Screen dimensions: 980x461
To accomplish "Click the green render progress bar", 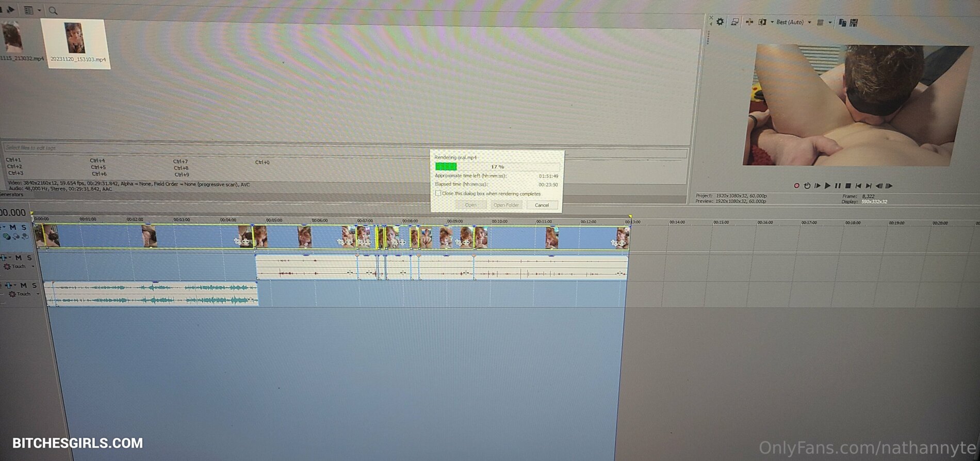I will click(446, 167).
